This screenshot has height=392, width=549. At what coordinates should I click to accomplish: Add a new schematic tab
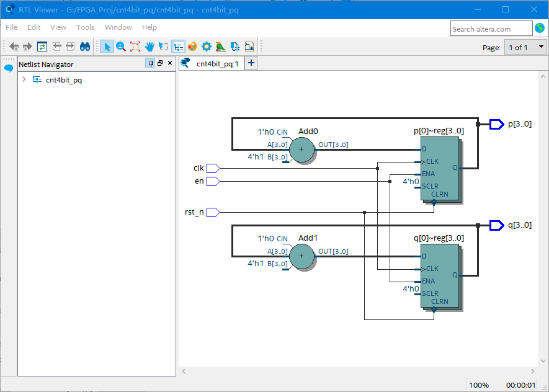coord(251,63)
